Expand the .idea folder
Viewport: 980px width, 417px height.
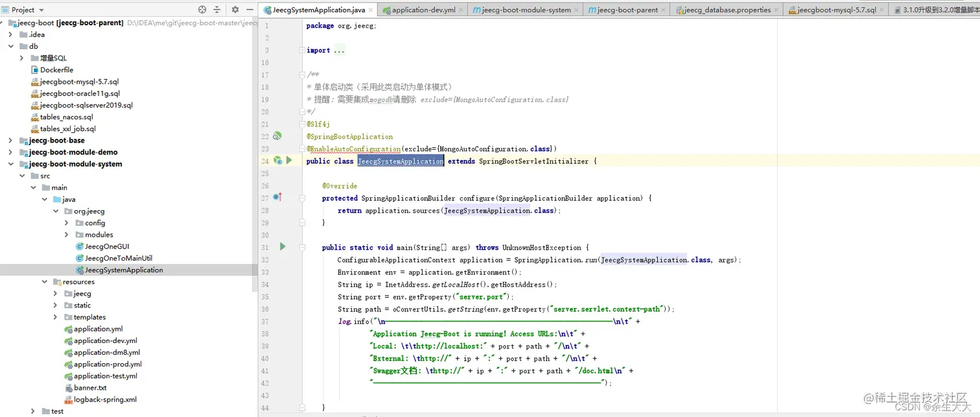pos(11,34)
